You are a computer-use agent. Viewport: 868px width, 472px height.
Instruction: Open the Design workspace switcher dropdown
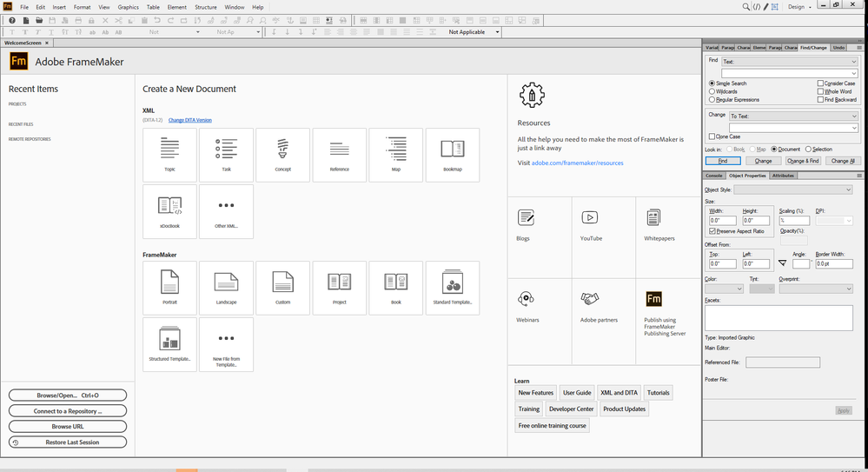click(799, 7)
